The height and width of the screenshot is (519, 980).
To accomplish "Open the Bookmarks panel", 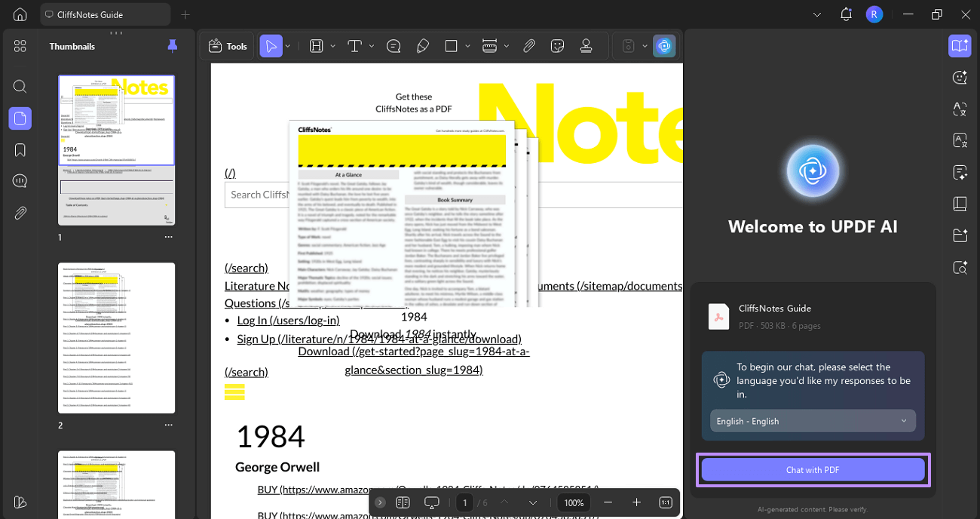I will click(20, 149).
